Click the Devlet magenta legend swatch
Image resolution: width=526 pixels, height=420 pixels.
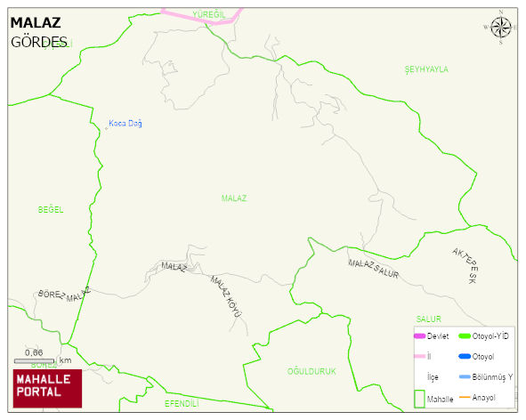click(420, 335)
